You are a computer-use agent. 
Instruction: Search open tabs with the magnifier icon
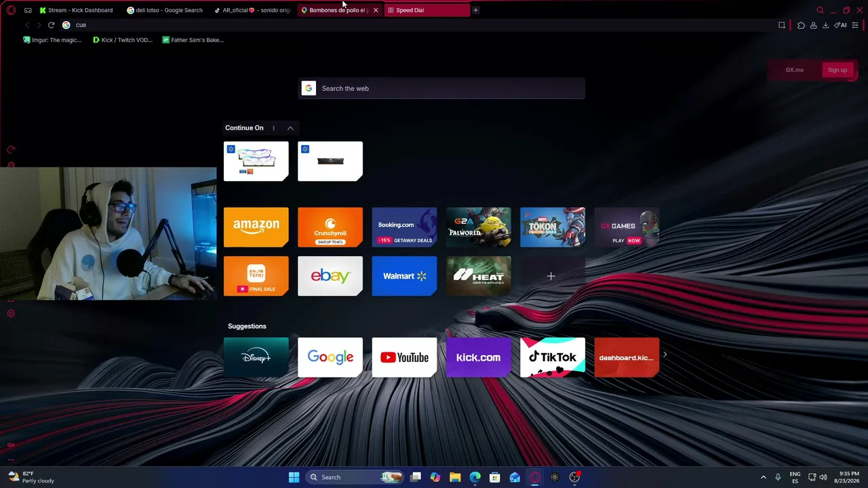tap(820, 10)
